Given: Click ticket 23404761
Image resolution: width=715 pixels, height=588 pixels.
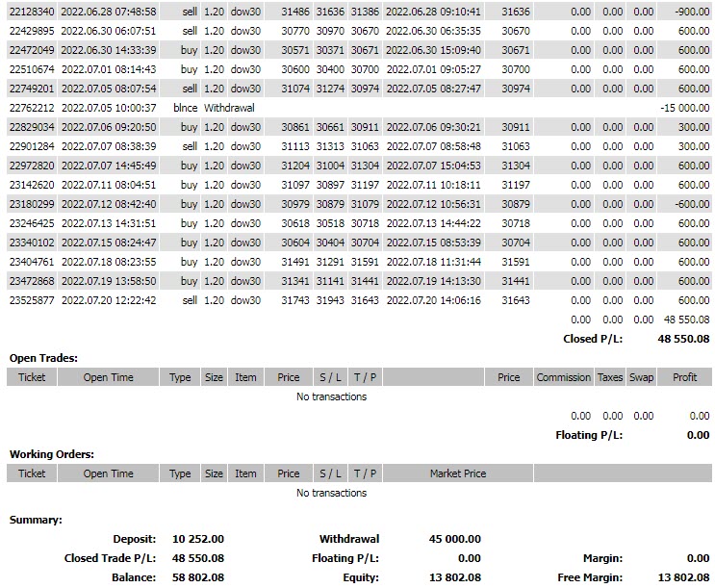Looking at the screenshot, I should pyautogui.click(x=32, y=262).
